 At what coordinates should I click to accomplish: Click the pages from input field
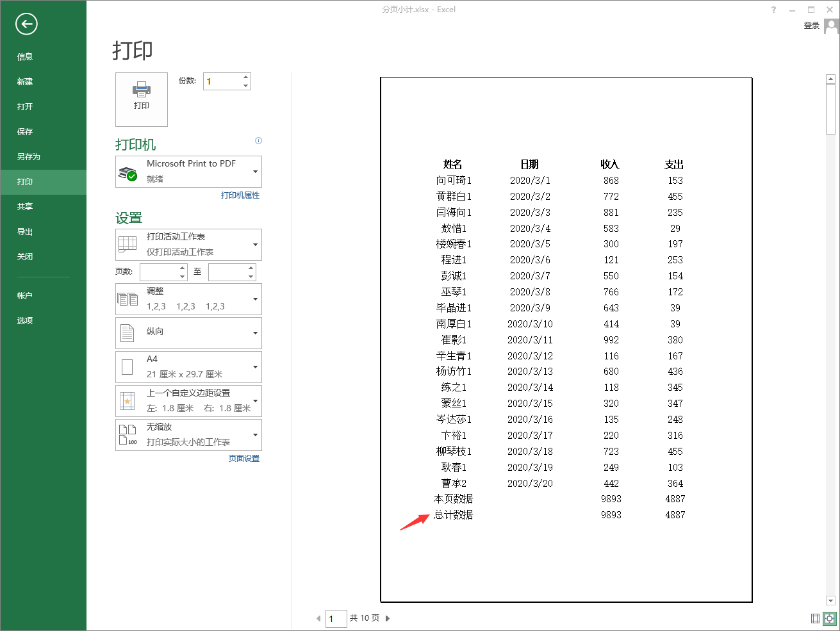point(159,272)
